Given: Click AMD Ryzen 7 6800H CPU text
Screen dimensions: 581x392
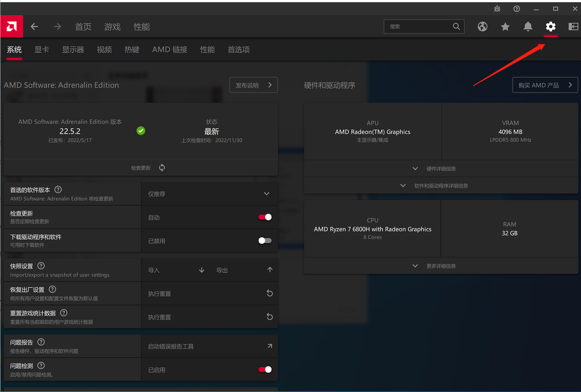Looking at the screenshot, I should (373, 229).
